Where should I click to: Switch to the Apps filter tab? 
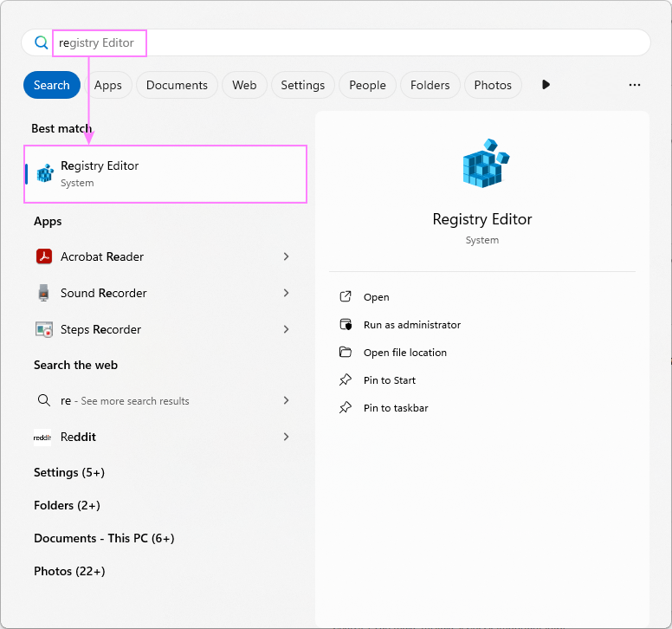point(108,85)
